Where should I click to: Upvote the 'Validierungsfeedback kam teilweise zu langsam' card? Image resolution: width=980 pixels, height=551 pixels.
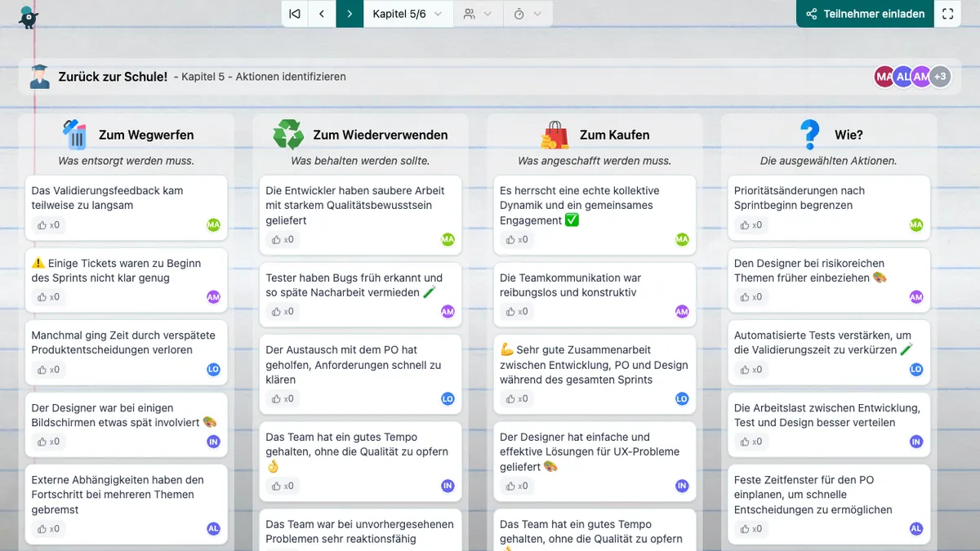(x=45, y=225)
